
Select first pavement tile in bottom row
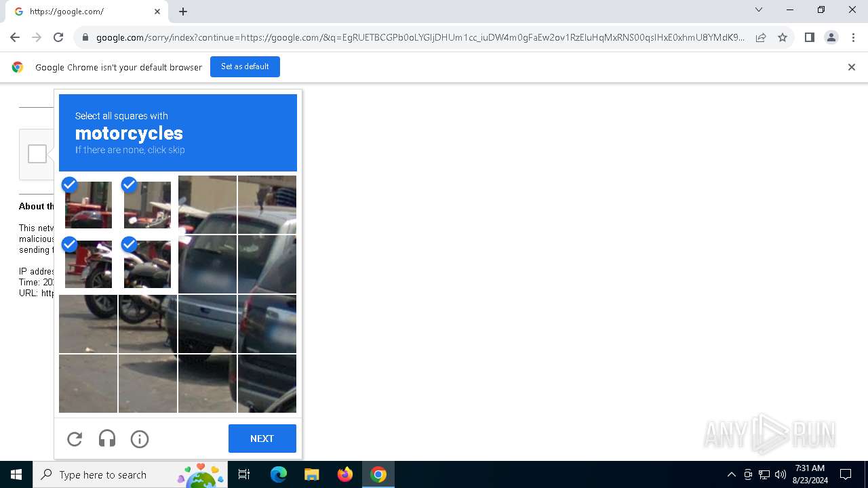[88, 384]
